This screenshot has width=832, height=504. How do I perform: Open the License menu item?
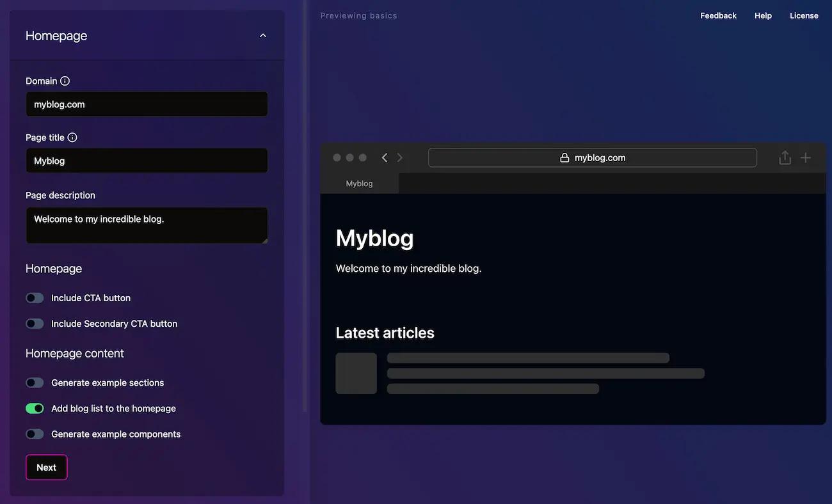(x=804, y=15)
